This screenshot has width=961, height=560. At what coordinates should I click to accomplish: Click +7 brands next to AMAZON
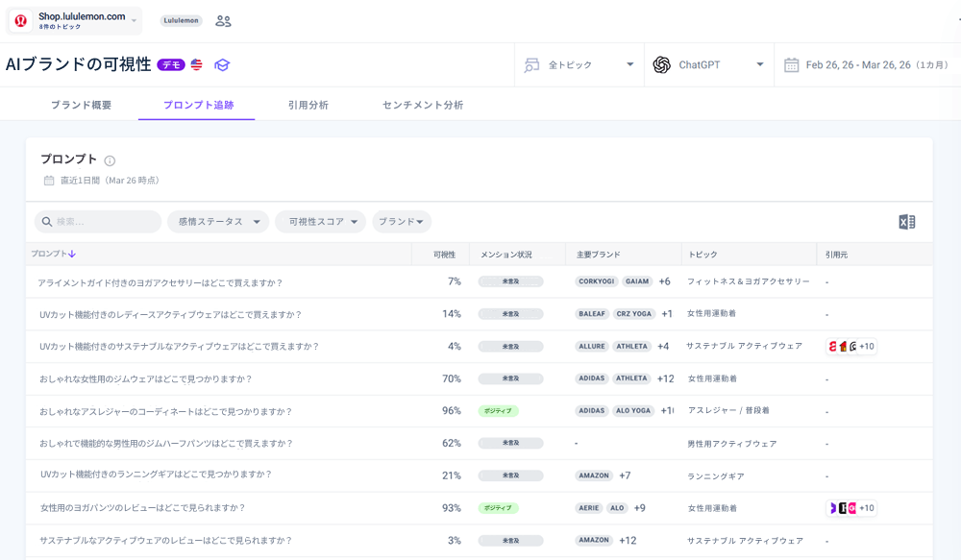pyautogui.click(x=625, y=475)
